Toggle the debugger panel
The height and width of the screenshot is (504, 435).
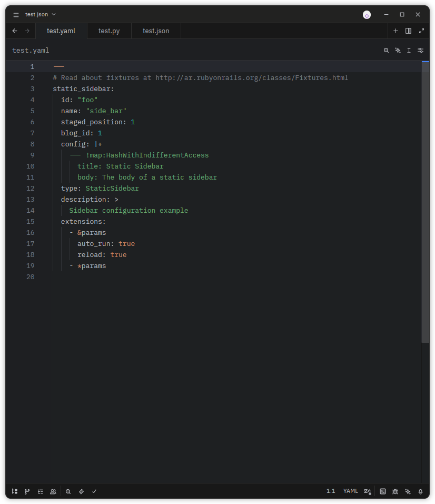[x=395, y=491]
